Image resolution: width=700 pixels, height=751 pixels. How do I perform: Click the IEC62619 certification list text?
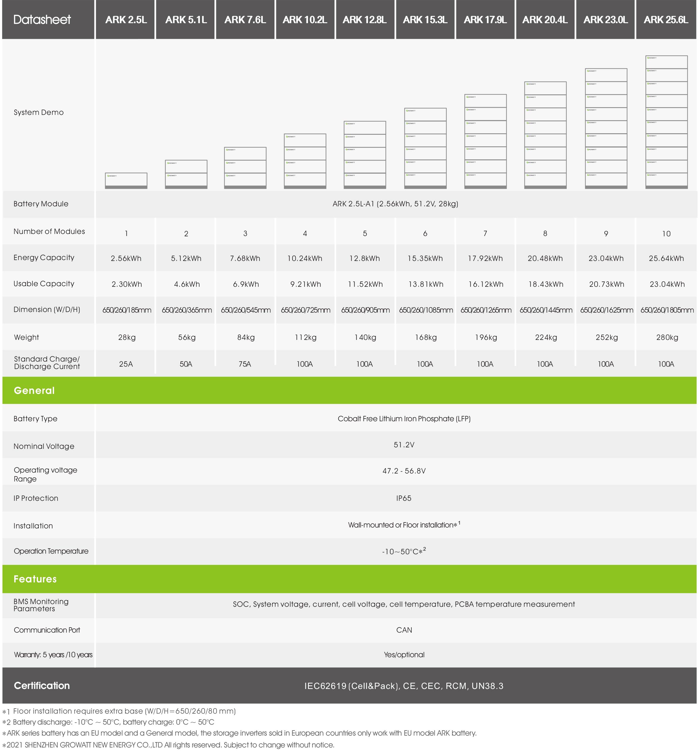pyautogui.click(x=404, y=686)
